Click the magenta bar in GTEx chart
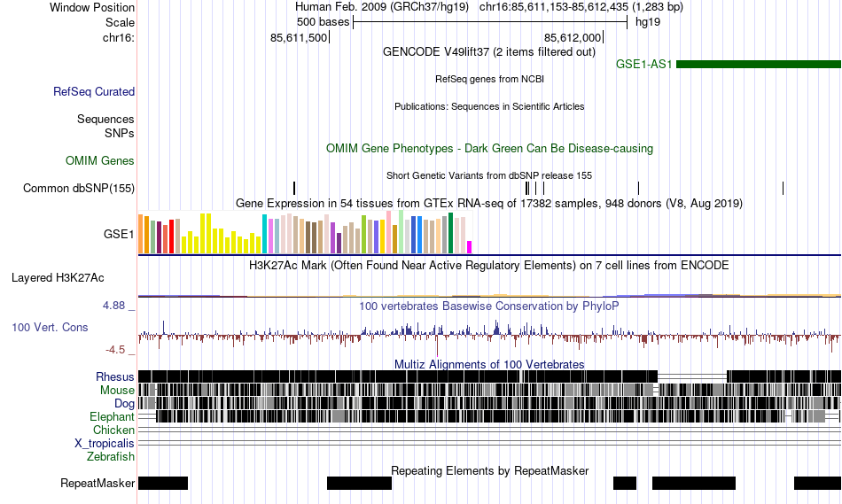The width and height of the screenshot is (842, 504). (470, 247)
